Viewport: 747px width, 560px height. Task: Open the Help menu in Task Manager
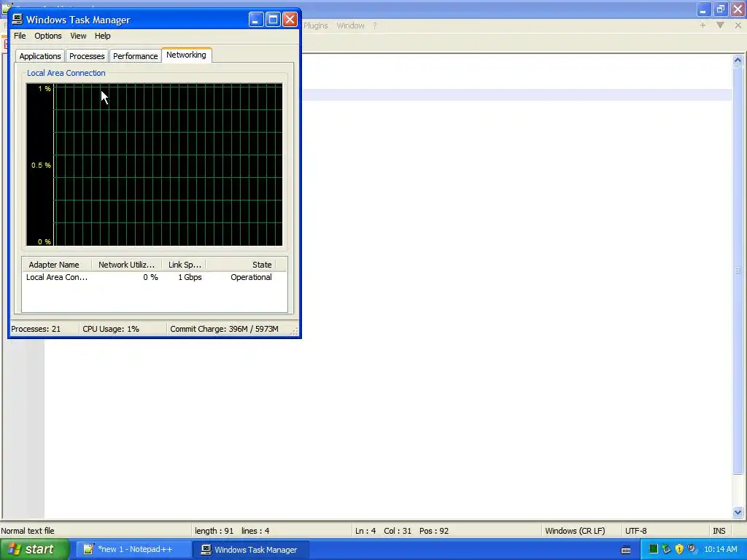pyautogui.click(x=102, y=36)
